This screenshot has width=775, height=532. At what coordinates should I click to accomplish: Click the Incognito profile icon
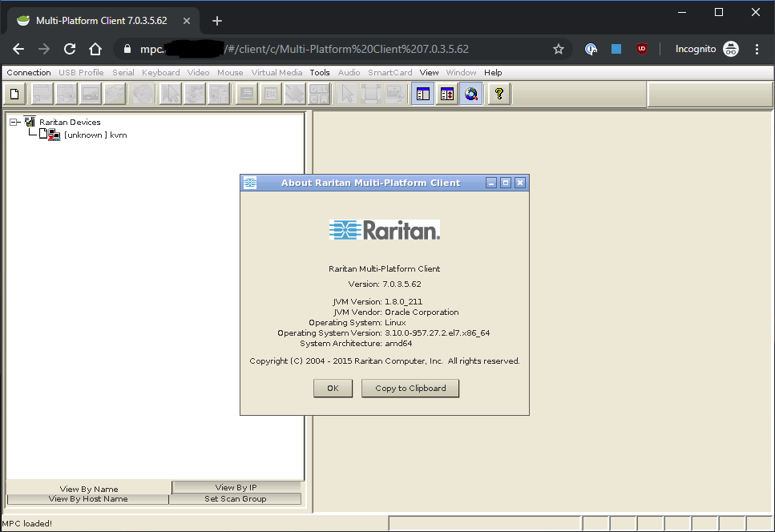click(731, 49)
